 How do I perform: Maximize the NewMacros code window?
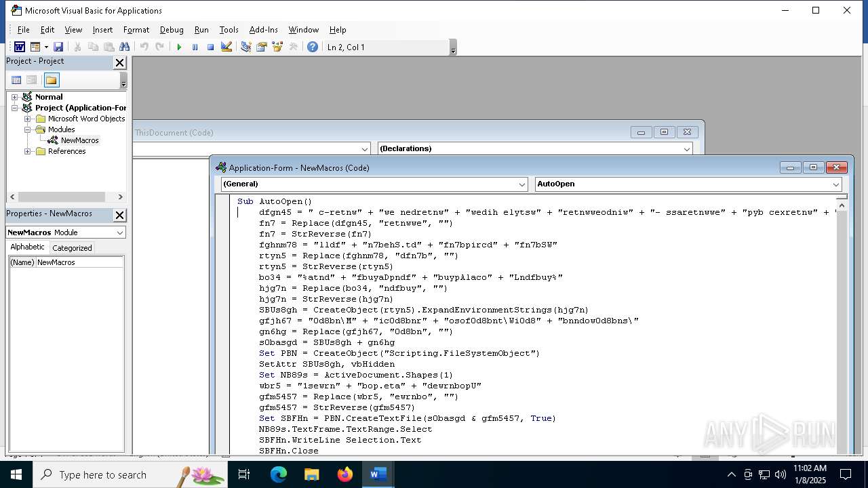pos(813,167)
